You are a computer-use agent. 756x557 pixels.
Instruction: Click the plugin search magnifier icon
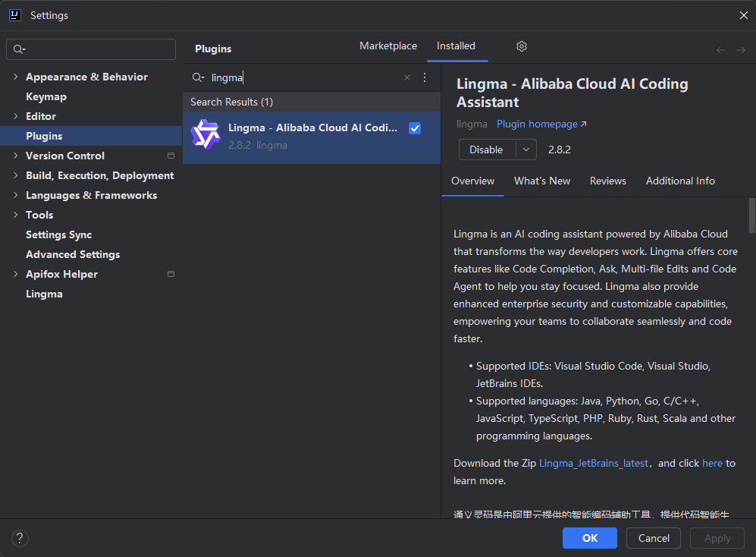point(198,77)
